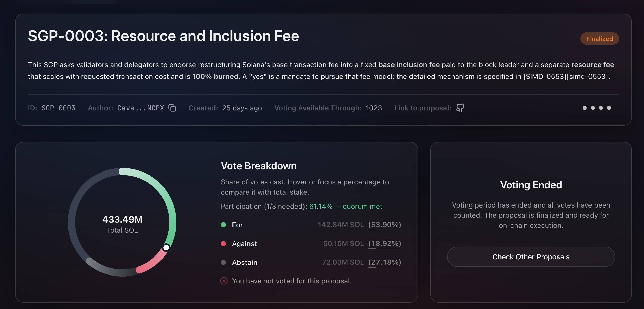This screenshot has width=644, height=309.
Task: Click the gray Abstain legend dot
Action: (223, 262)
